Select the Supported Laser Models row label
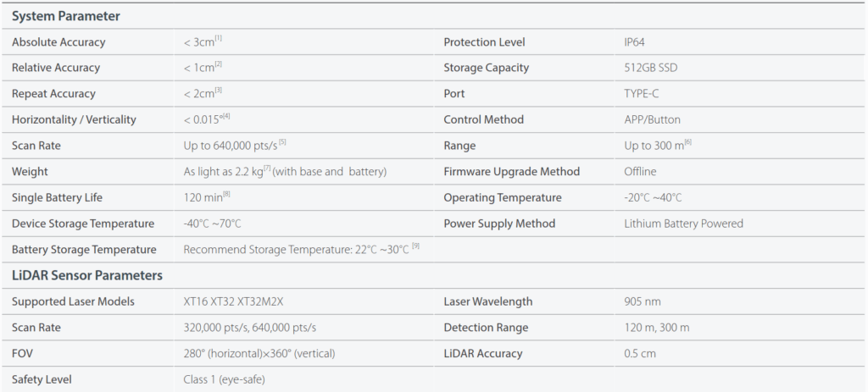 (x=73, y=302)
